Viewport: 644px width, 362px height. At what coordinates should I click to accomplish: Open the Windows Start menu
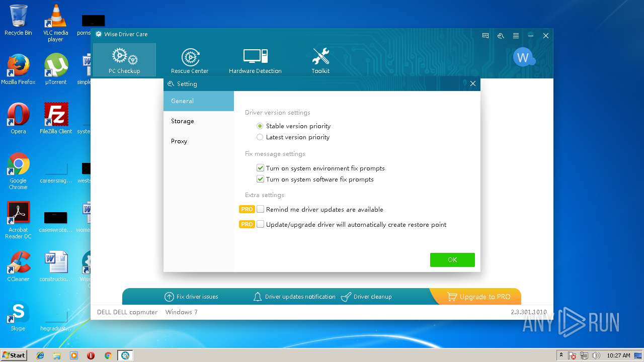click(x=14, y=355)
